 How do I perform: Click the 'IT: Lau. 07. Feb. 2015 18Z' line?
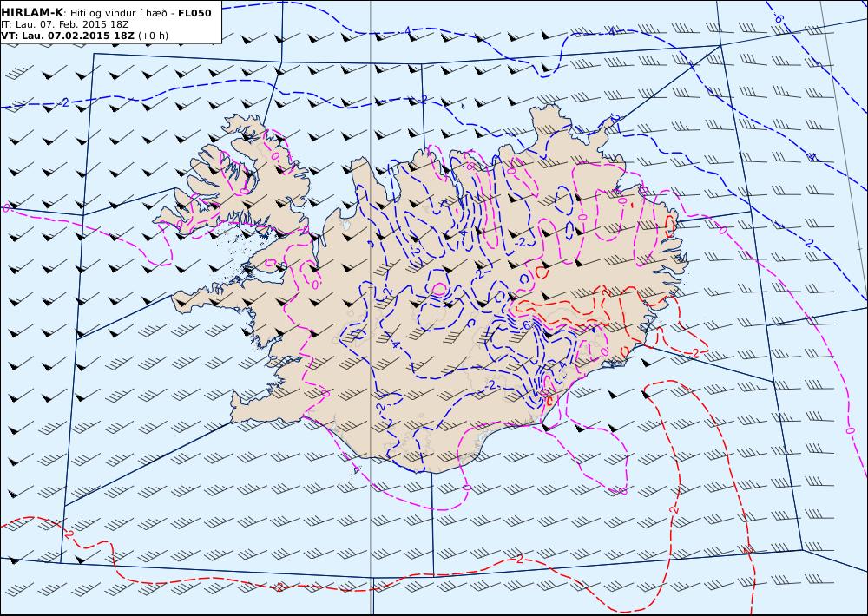point(65,25)
